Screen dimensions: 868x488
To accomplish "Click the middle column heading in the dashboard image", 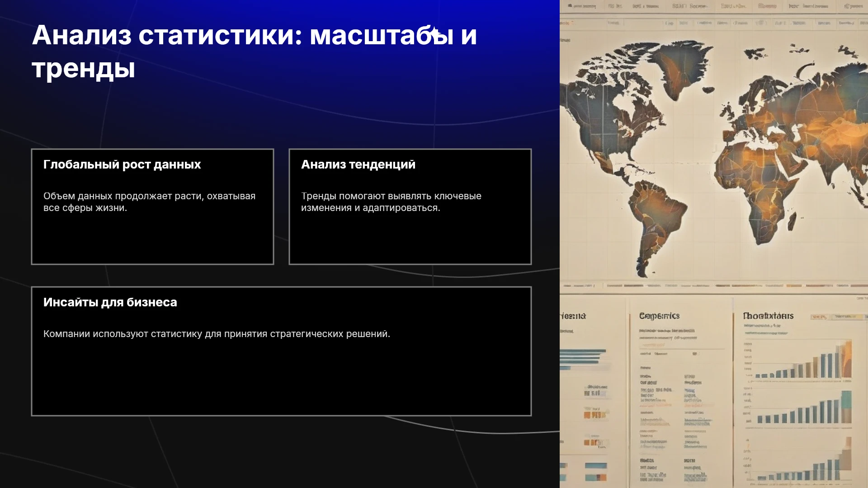I will 659,316.
